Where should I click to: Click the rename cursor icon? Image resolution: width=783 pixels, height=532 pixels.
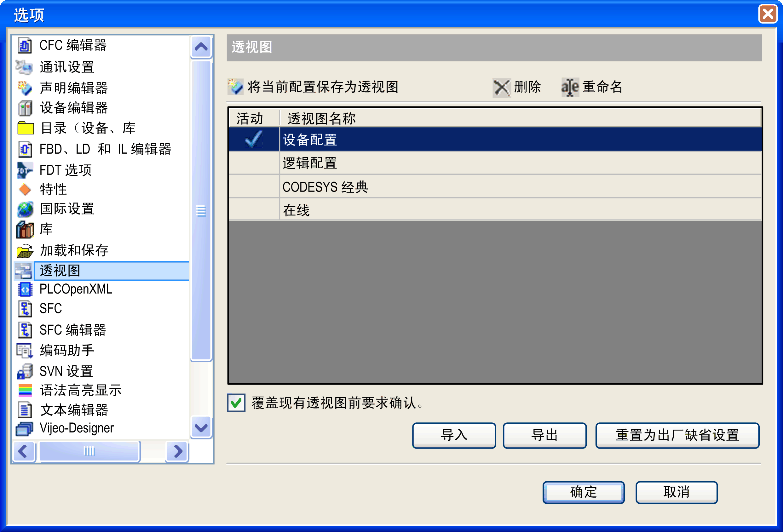tap(570, 88)
